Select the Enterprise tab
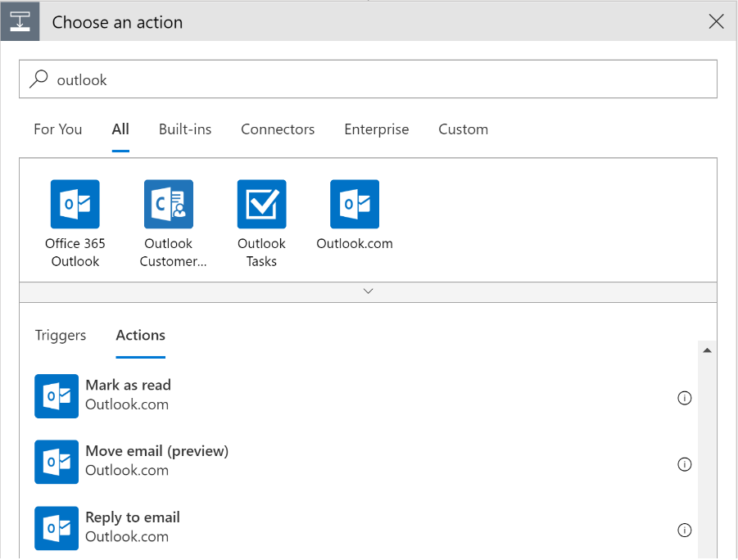The width and height of the screenshot is (738, 560). point(376,129)
